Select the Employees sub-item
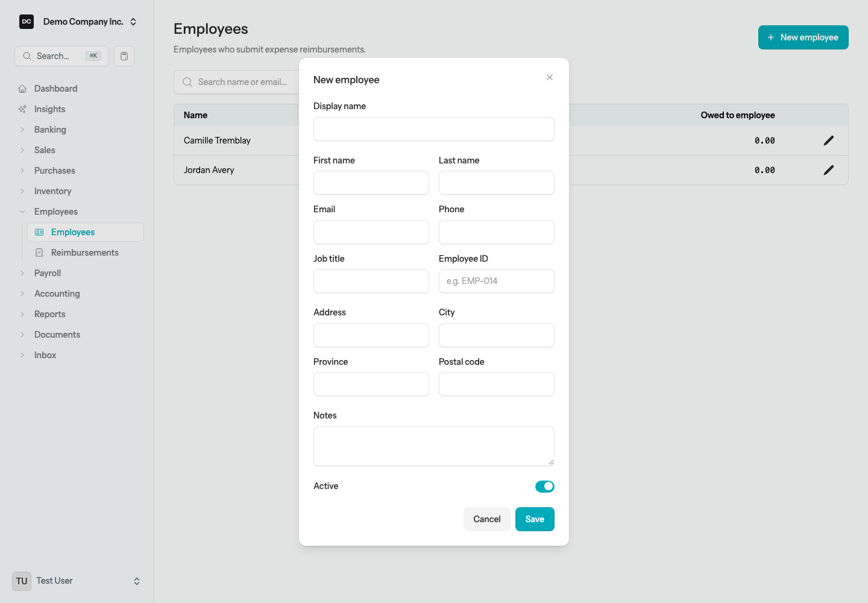This screenshot has width=868, height=603. [85, 232]
